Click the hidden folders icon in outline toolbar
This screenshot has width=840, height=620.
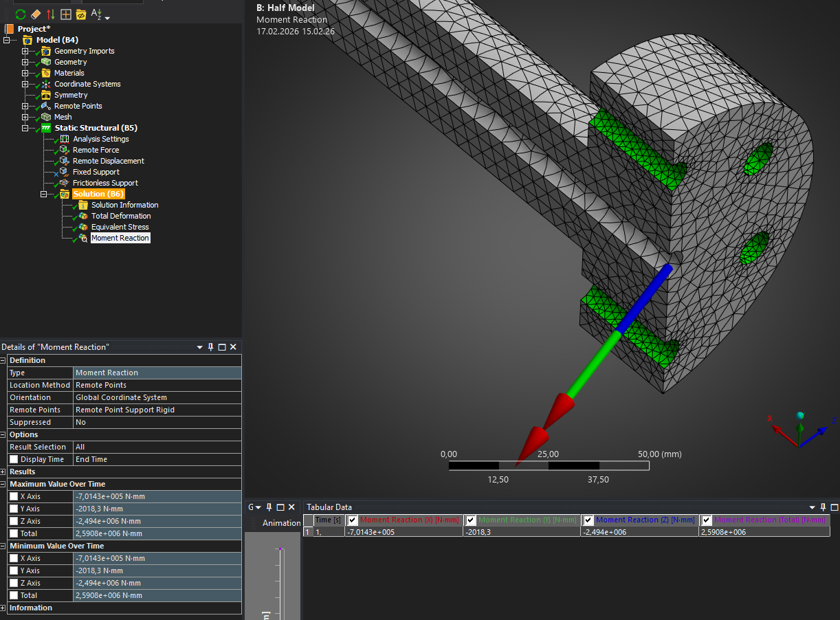coord(81,14)
